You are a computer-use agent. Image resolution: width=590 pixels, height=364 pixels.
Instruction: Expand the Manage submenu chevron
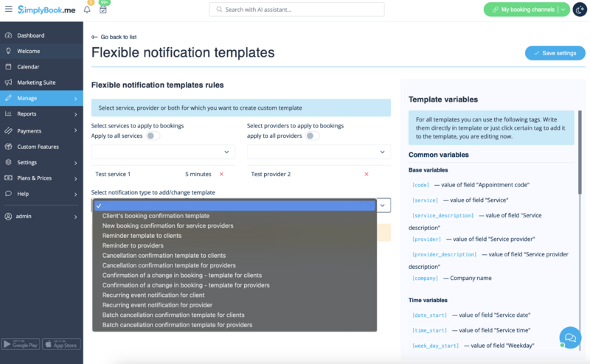[x=76, y=99]
